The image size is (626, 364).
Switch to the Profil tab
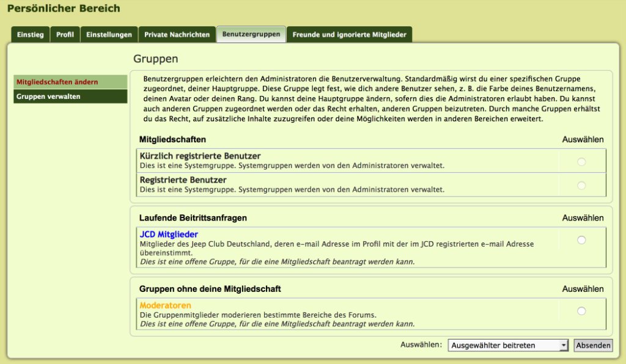click(x=65, y=35)
